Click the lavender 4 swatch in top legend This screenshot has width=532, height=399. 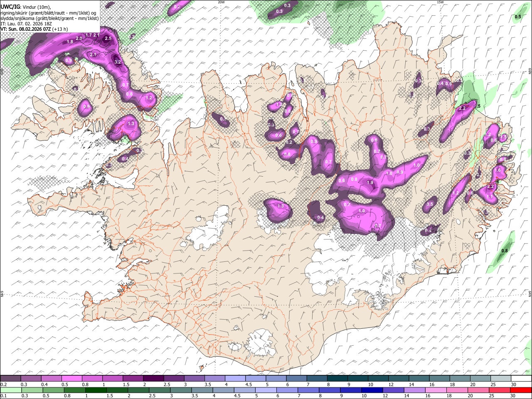coord(235,378)
